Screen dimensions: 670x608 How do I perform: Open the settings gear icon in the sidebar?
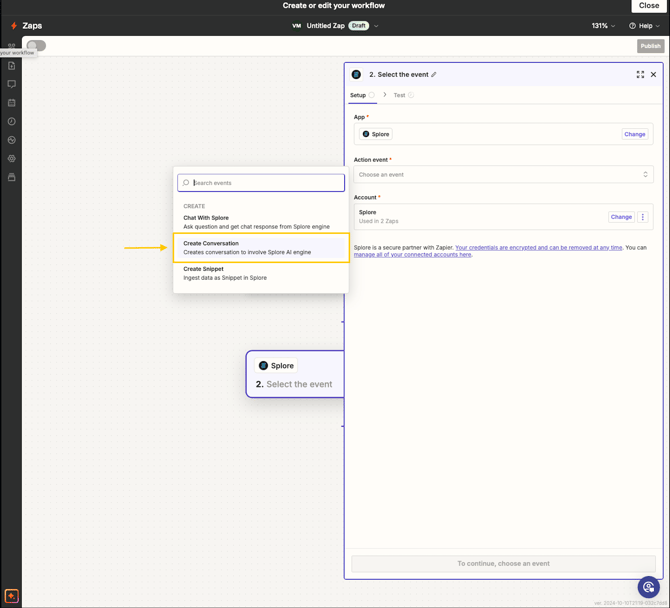(x=12, y=159)
